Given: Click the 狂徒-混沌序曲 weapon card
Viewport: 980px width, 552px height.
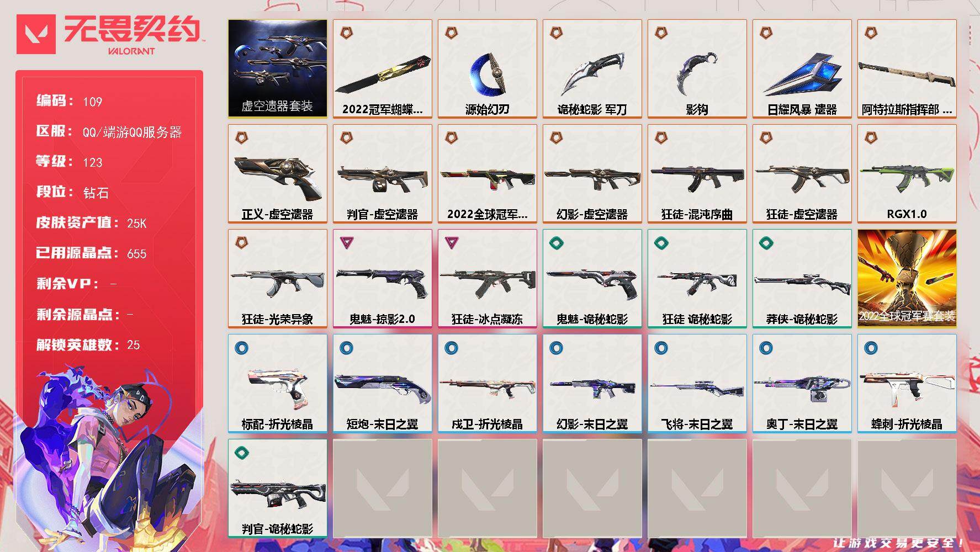Looking at the screenshot, I should coord(697,173).
